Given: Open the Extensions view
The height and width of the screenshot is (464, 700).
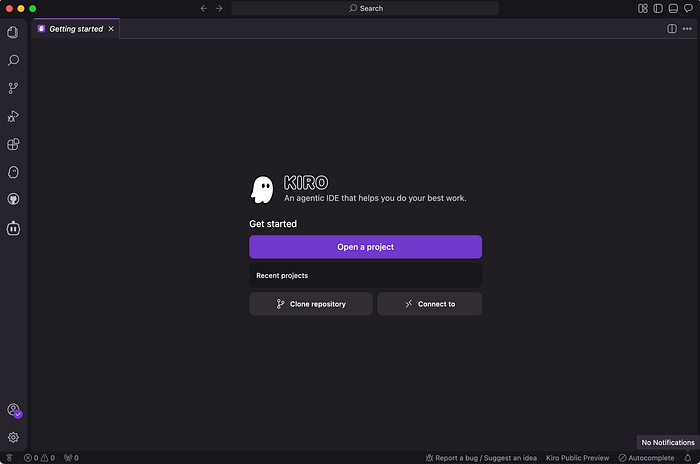Looking at the screenshot, I should coord(13,144).
